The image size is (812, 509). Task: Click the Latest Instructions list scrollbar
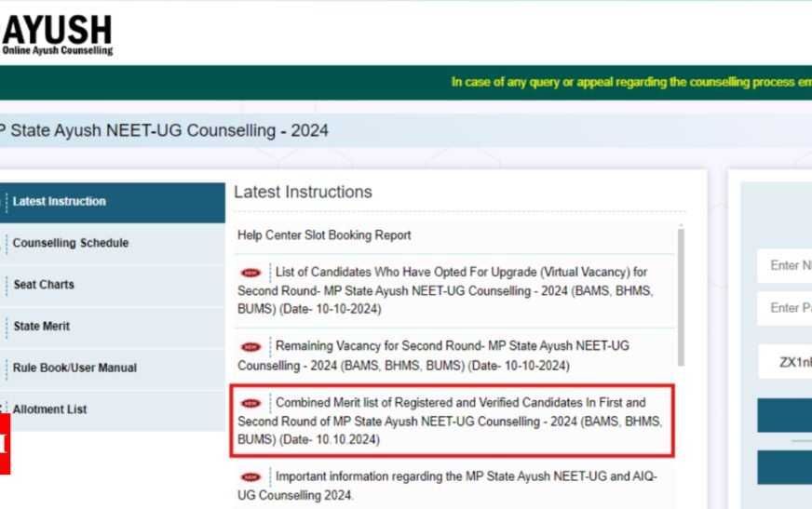tap(681, 297)
